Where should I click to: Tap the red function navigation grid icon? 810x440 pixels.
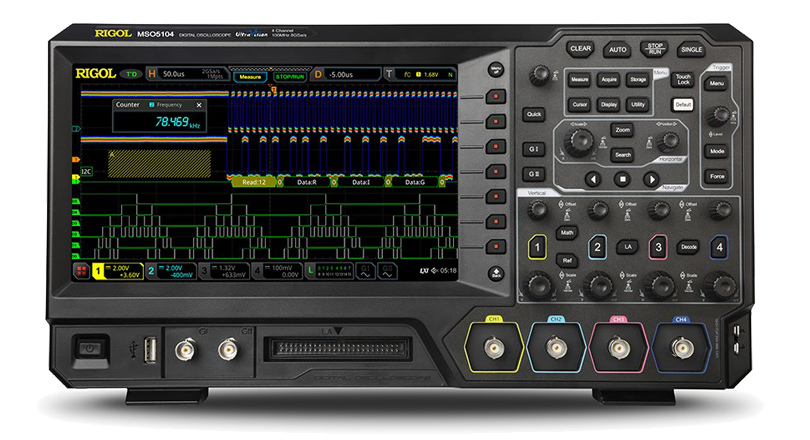click(x=81, y=271)
